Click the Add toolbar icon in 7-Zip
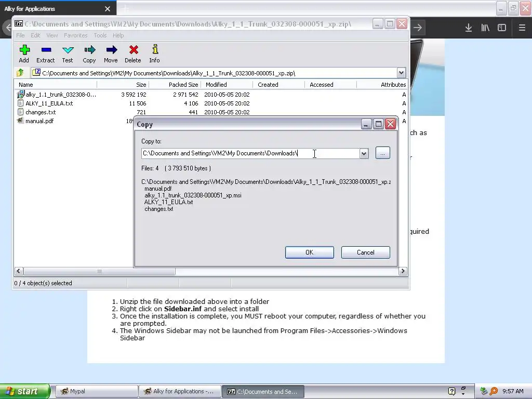The height and width of the screenshot is (399, 532). (24, 50)
